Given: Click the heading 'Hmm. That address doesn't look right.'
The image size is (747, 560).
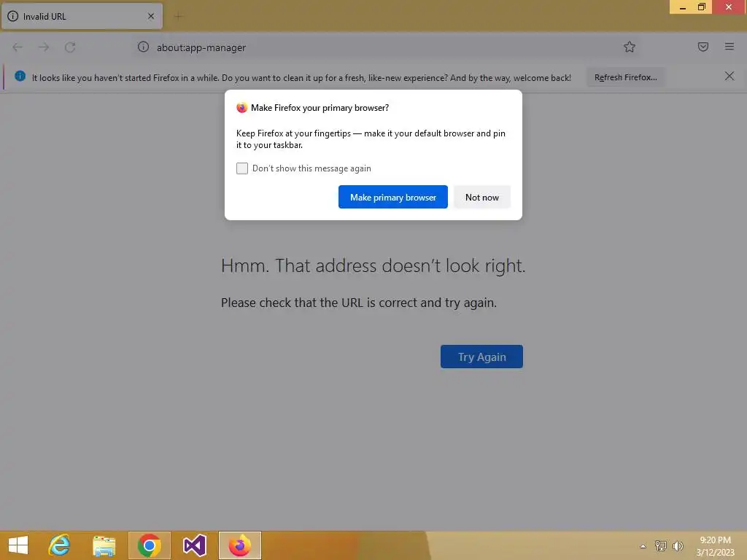Looking at the screenshot, I should coord(373,265).
